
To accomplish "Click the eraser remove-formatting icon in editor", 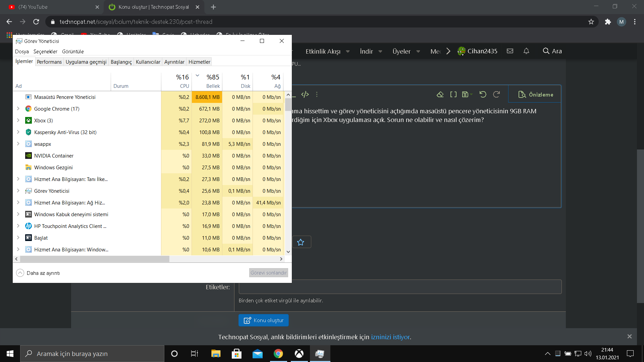I will pos(440,95).
